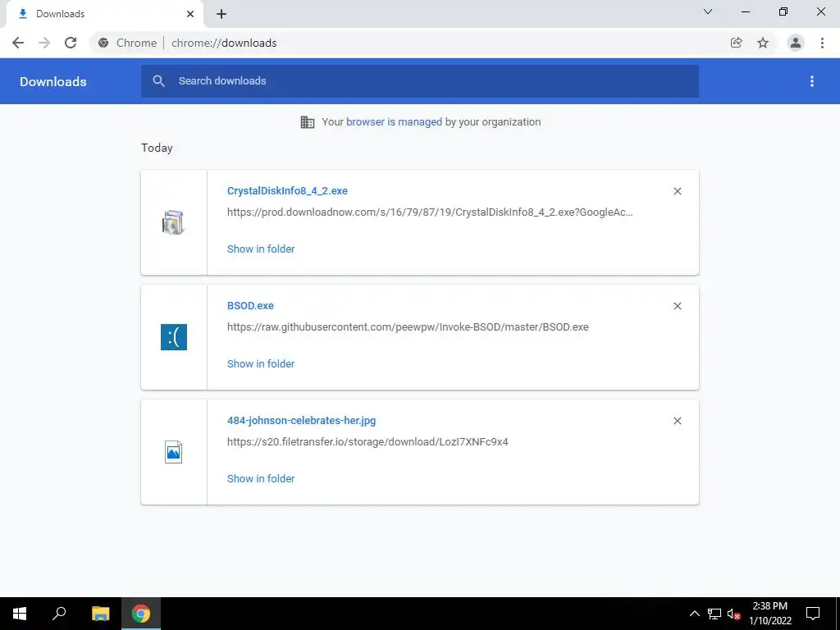Image resolution: width=840 pixels, height=630 pixels.
Task: Click the browser forward arrow
Action: tap(44, 43)
